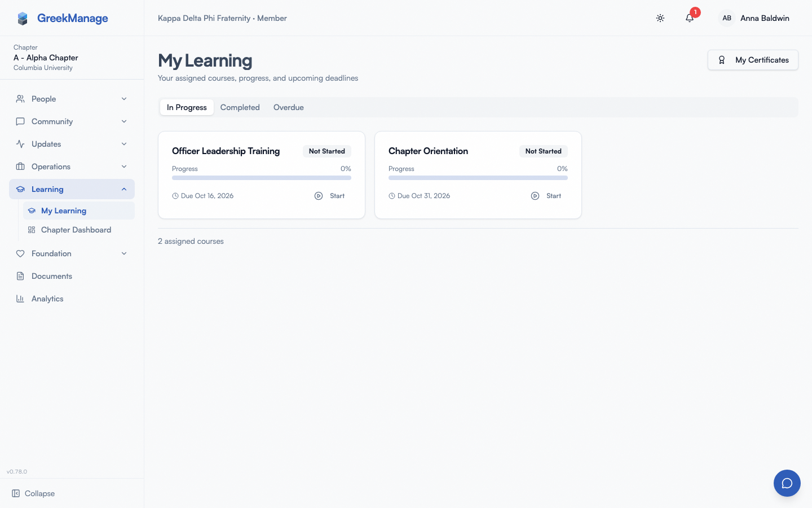Screen dimensions: 812x508
Task: Open the notifications bell icon
Action: (690, 18)
